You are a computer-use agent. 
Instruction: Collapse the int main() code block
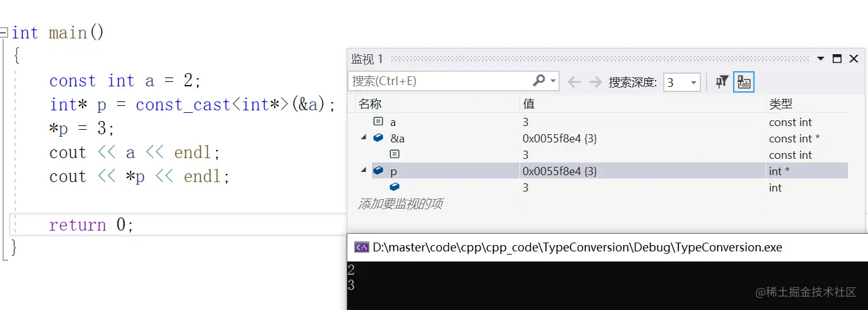tap(4, 32)
